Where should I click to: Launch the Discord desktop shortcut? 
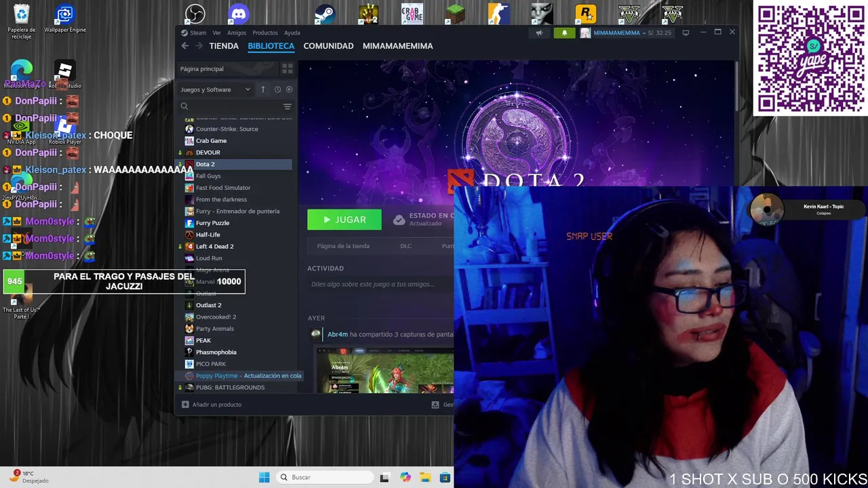click(239, 14)
